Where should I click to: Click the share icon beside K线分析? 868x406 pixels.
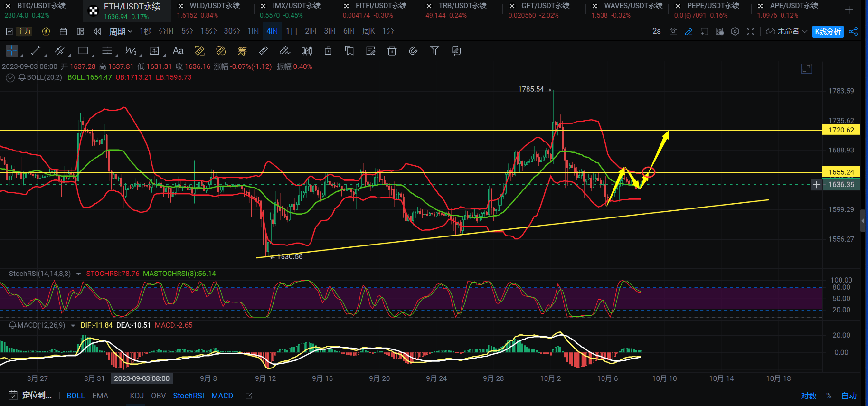(853, 31)
